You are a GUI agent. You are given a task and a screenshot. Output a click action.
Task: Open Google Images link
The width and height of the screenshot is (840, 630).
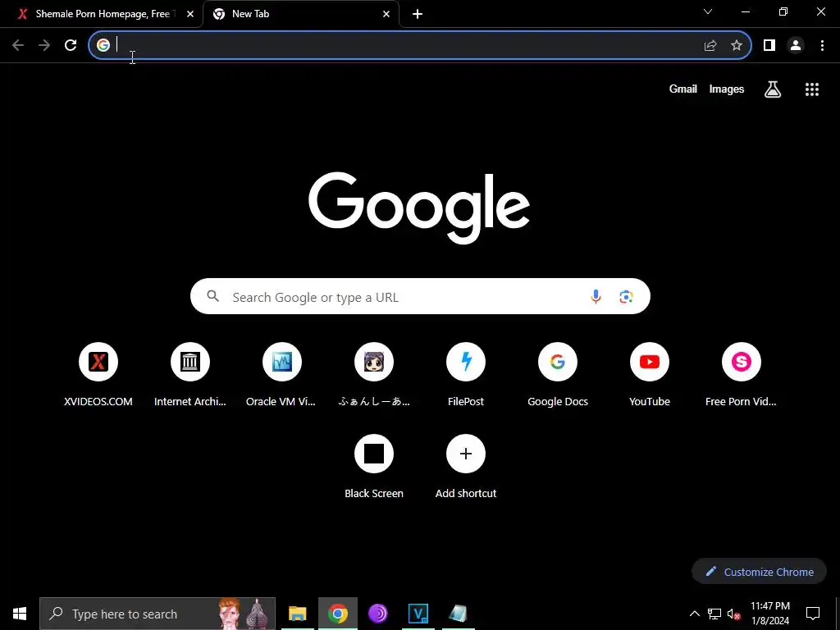[727, 89]
